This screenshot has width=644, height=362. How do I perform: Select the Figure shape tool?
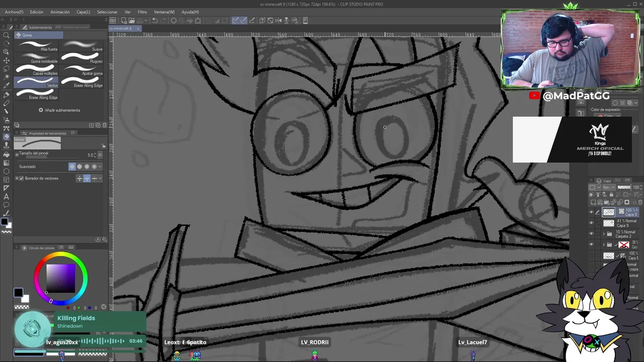coord(7,171)
